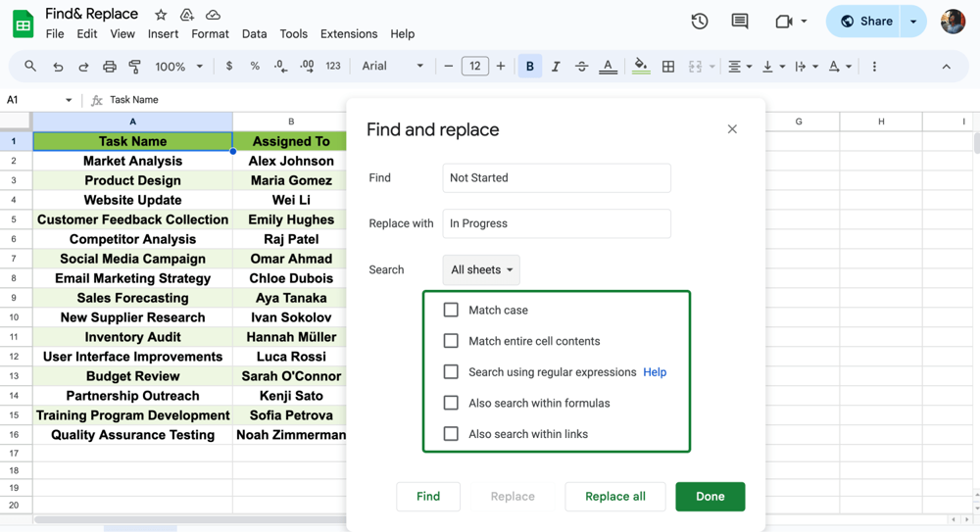
Task: Open the Extensions menu
Action: pos(348,33)
